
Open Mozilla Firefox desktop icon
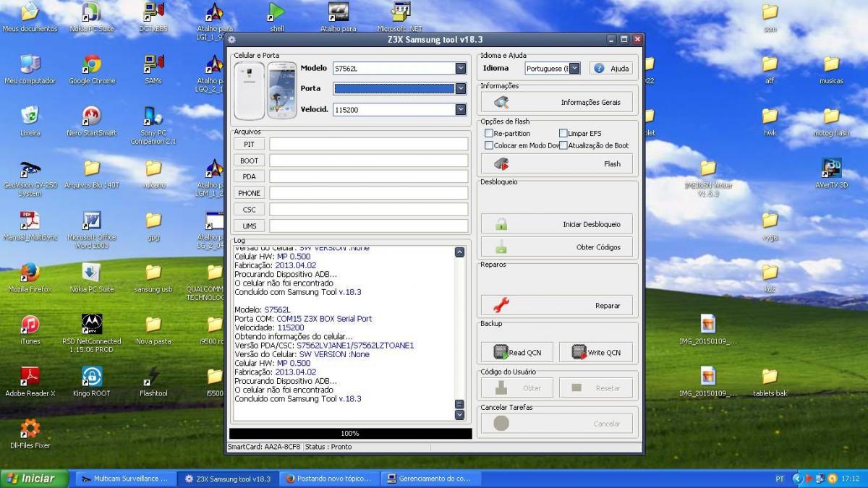pyautogui.click(x=30, y=278)
